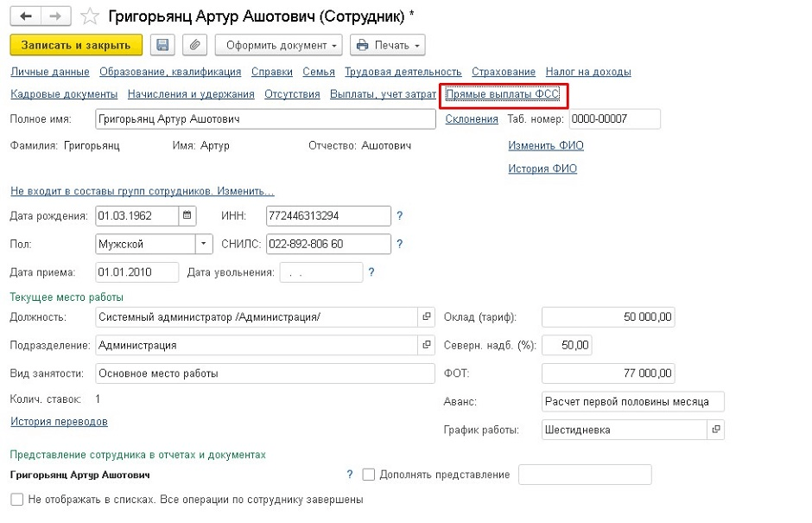Open the История переводов link
The image size is (812, 523).
tap(59, 422)
